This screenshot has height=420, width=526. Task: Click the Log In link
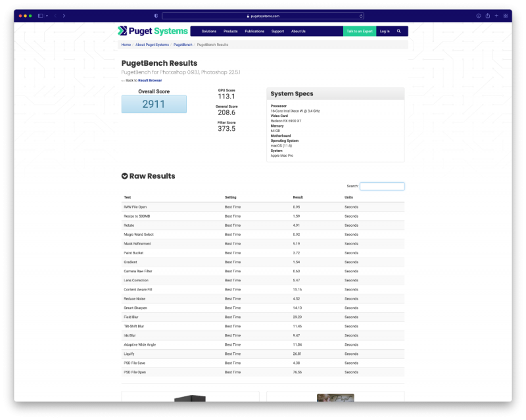coord(385,31)
